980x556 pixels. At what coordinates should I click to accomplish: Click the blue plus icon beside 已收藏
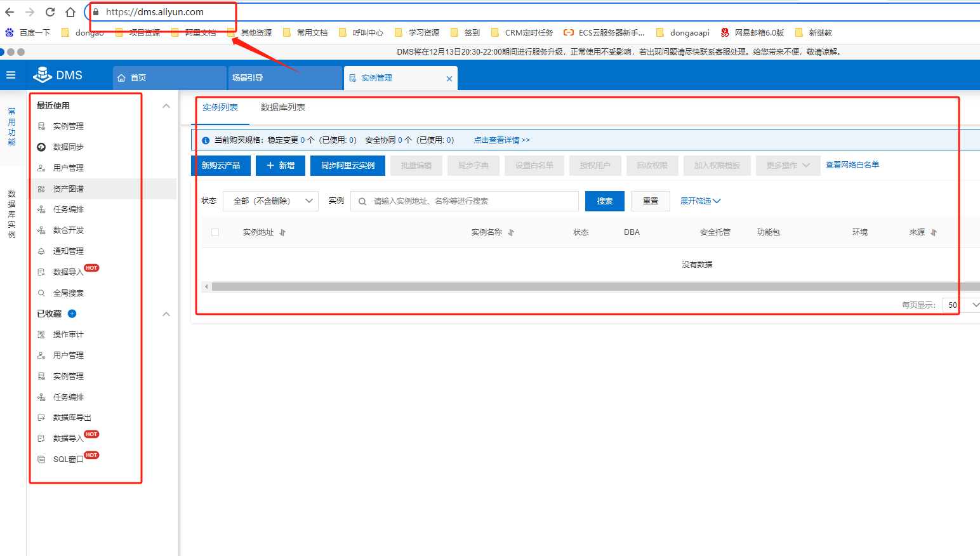[x=72, y=314]
